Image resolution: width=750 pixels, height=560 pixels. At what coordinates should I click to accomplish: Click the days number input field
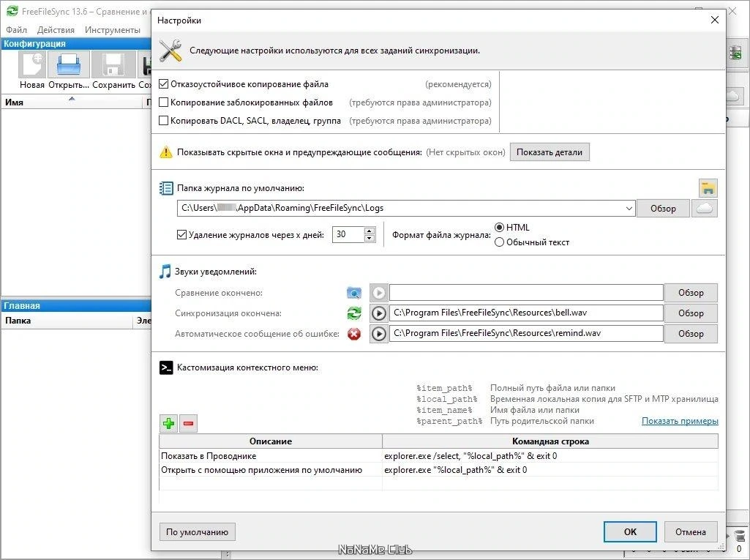click(348, 234)
